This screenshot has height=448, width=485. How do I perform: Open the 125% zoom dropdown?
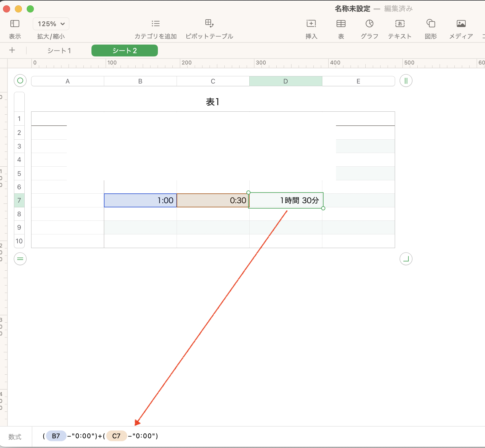[x=51, y=24]
